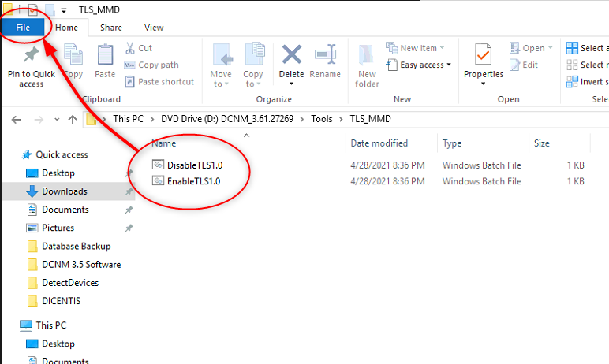This screenshot has height=364, width=609.
Task: Open Pictures in navigation pane
Action: 58,228
